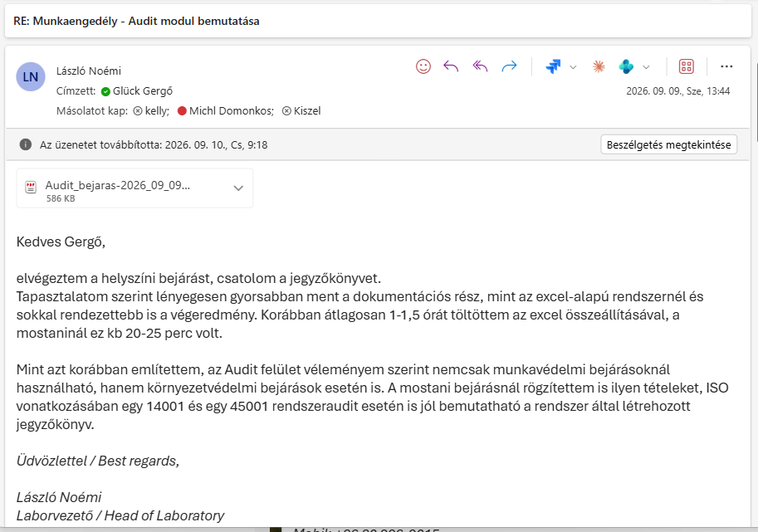Image resolution: width=758 pixels, height=532 pixels.
Task: Click the Reply All double-arrow icon
Action: point(480,66)
